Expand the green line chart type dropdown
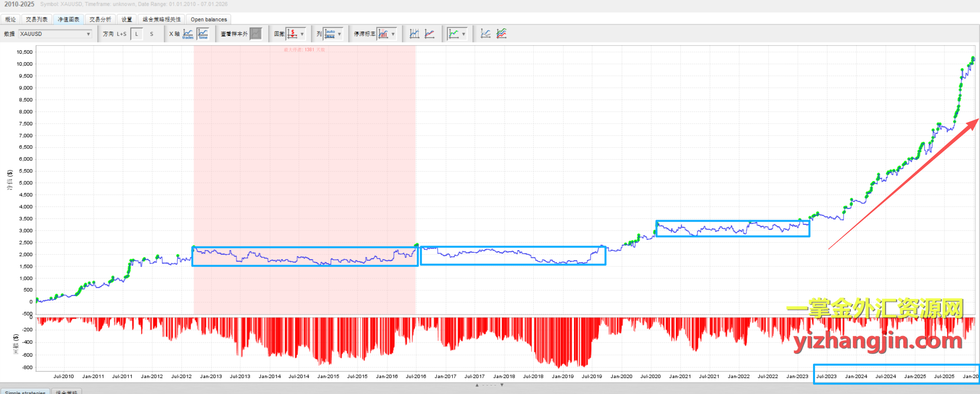Viewport: 980px width, 394px height. pyautogui.click(x=464, y=34)
